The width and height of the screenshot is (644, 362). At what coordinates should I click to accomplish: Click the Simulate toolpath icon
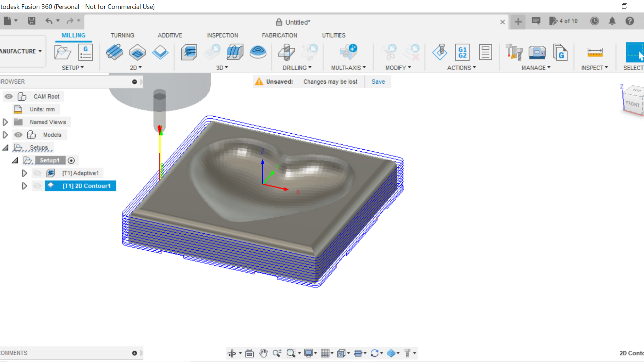(440, 52)
